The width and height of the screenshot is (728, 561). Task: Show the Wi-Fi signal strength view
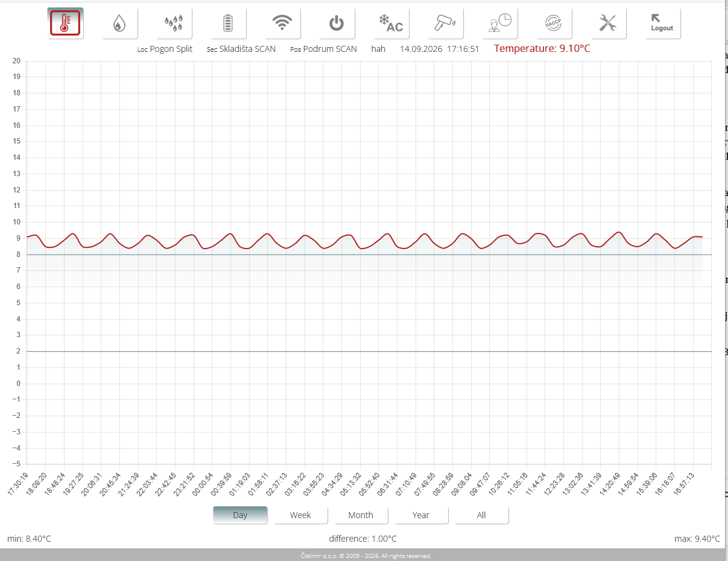[282, 24]
